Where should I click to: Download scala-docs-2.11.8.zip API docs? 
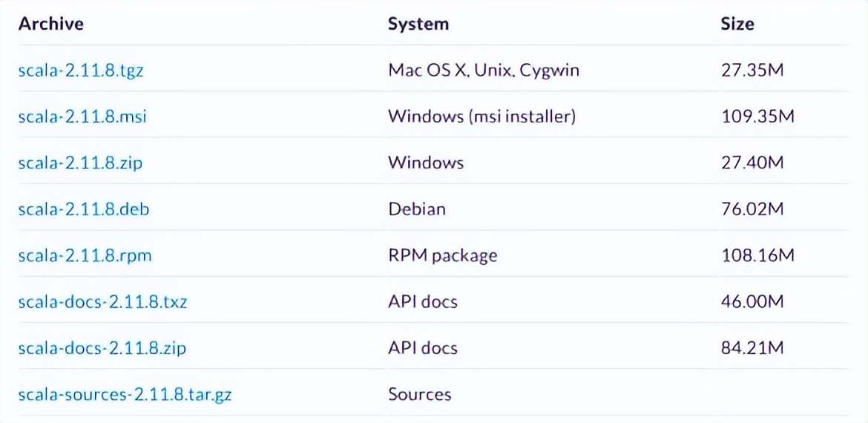click(x=102, y=348)
